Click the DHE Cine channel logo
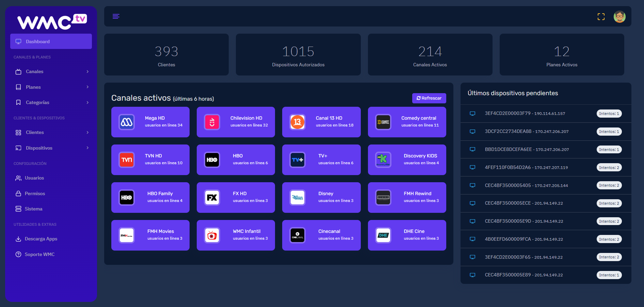This screenshot has height=307, width=644. (x=383, y=235)
